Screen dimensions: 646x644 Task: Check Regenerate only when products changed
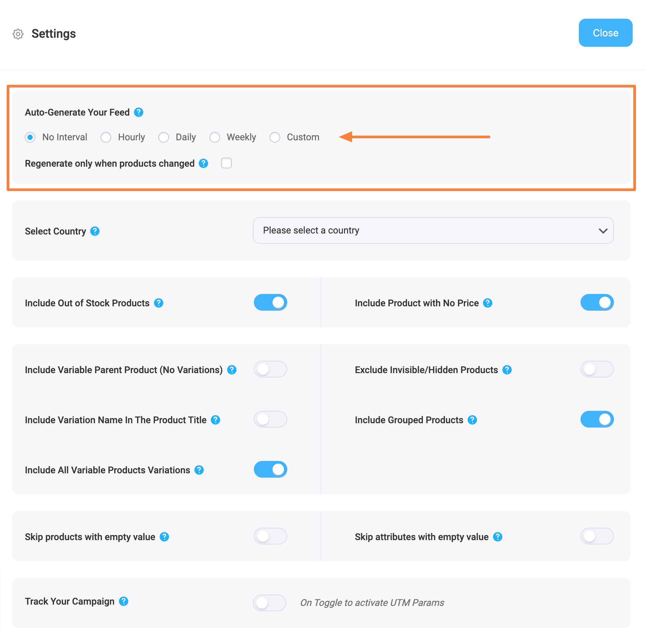(226, 164)
